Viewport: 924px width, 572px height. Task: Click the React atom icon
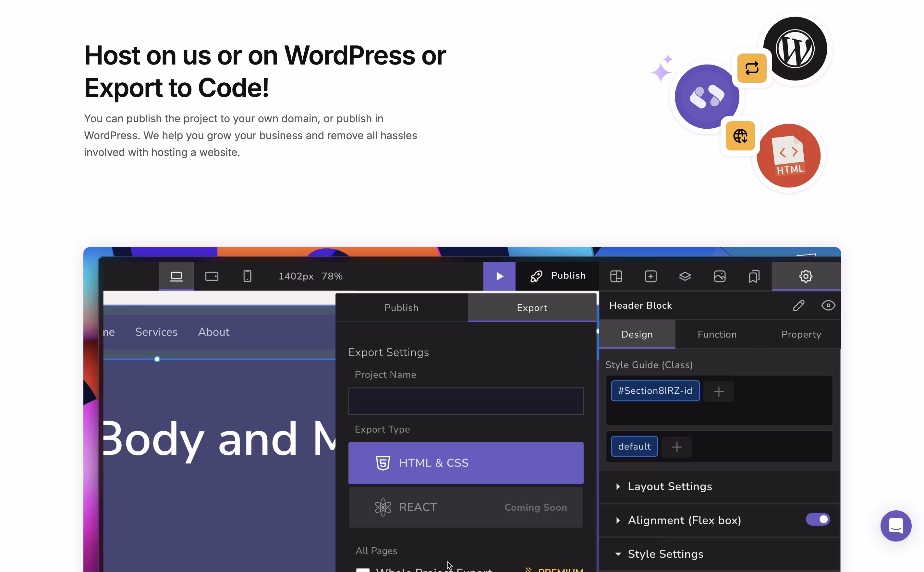click(383, 507)
